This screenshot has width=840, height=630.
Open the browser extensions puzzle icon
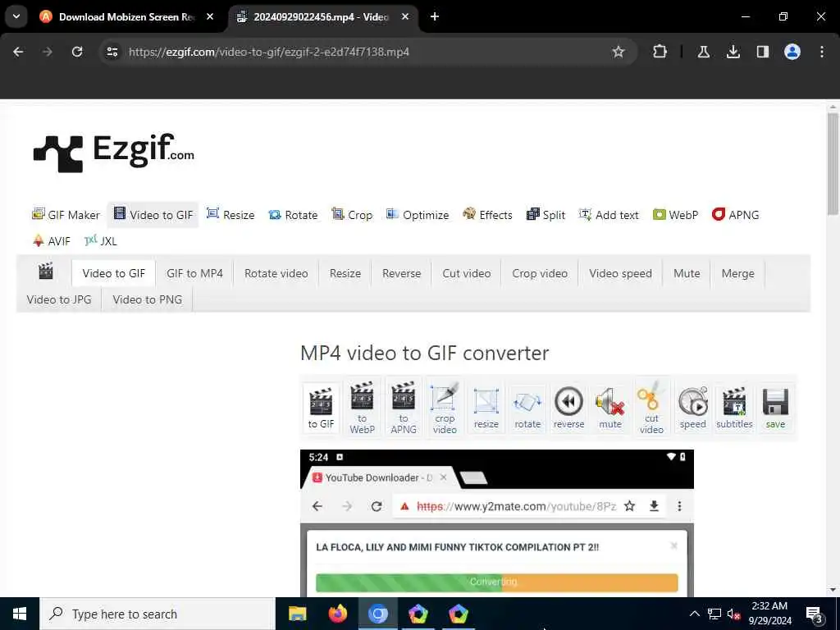tap(660, 52)
